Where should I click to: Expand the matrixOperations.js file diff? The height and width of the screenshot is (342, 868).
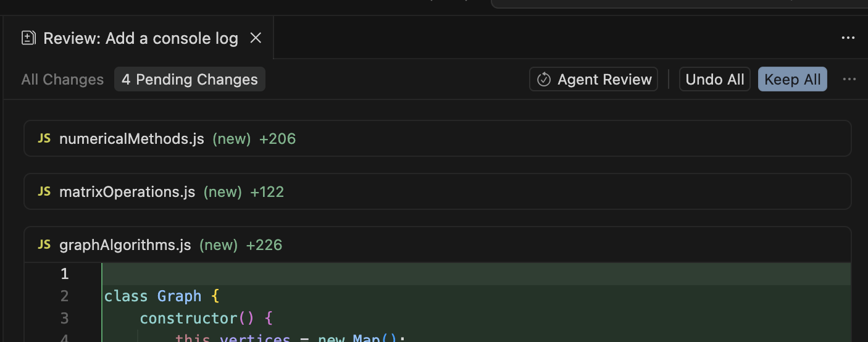[x=127, y=192]
